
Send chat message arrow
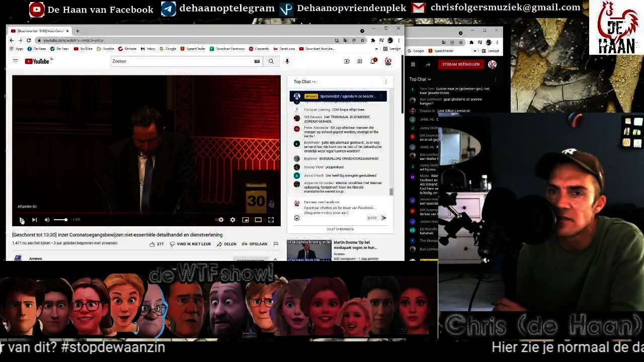tap(383, 218)
